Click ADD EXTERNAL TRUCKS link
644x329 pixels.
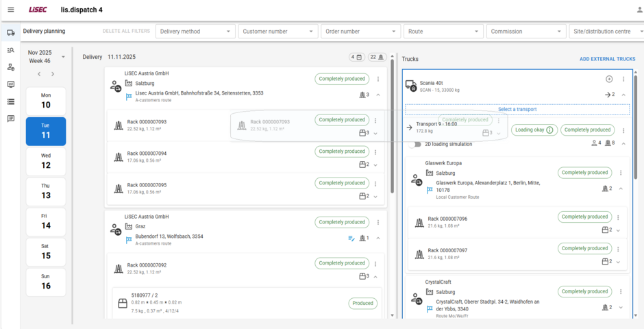(x=607, y=60)
